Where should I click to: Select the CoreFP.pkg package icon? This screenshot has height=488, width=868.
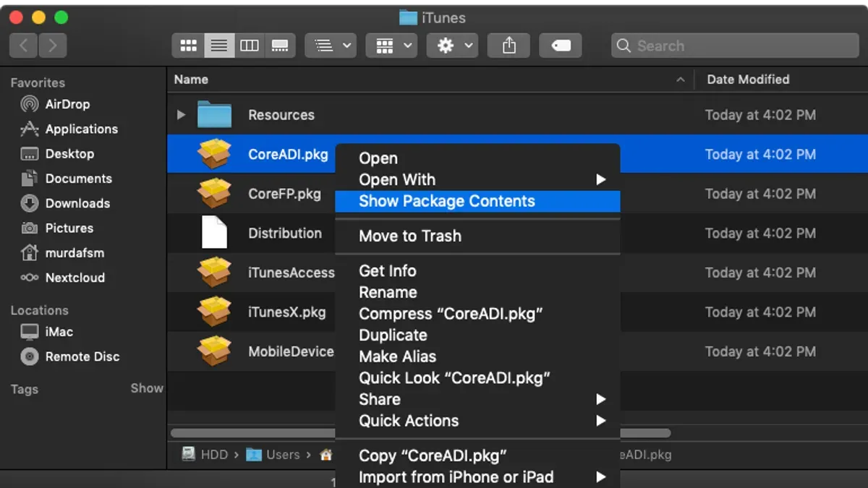click(x=214, y=194)
